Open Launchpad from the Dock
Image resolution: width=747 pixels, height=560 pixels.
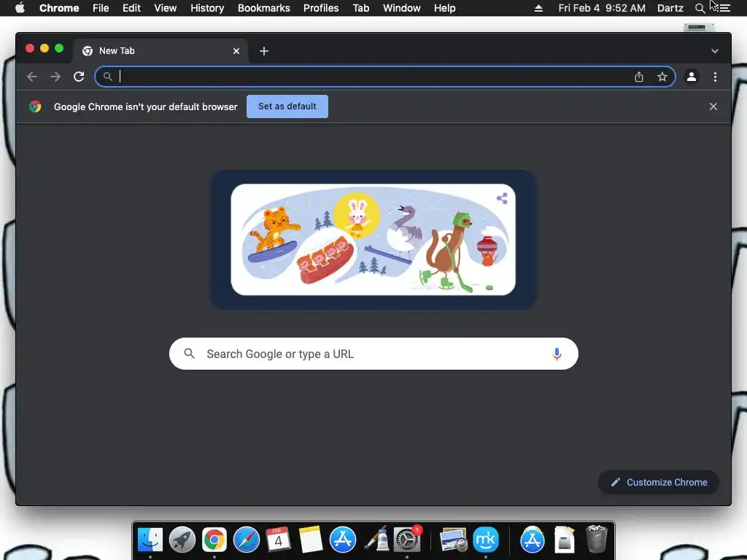[x=182, y=540]
